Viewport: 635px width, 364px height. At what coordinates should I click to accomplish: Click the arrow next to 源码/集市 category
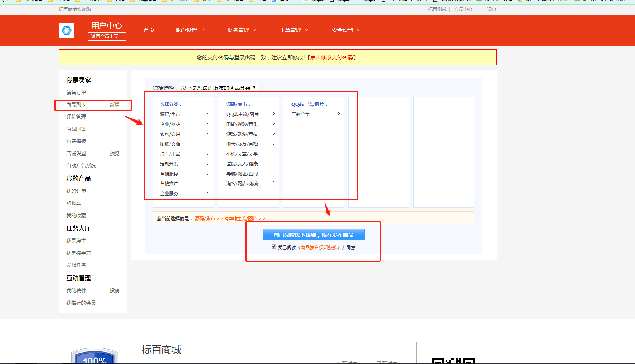(x=207, y=114)
